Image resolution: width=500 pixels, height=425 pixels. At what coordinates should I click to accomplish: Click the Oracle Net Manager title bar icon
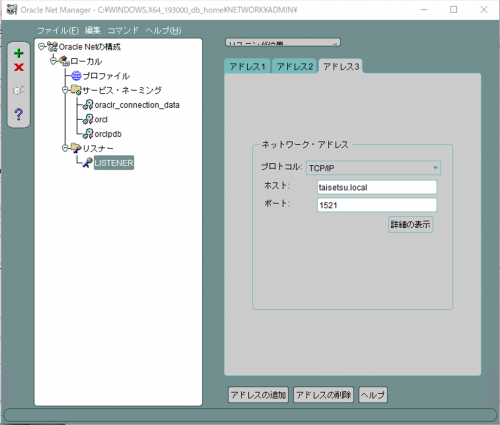(x=12, y=10)
